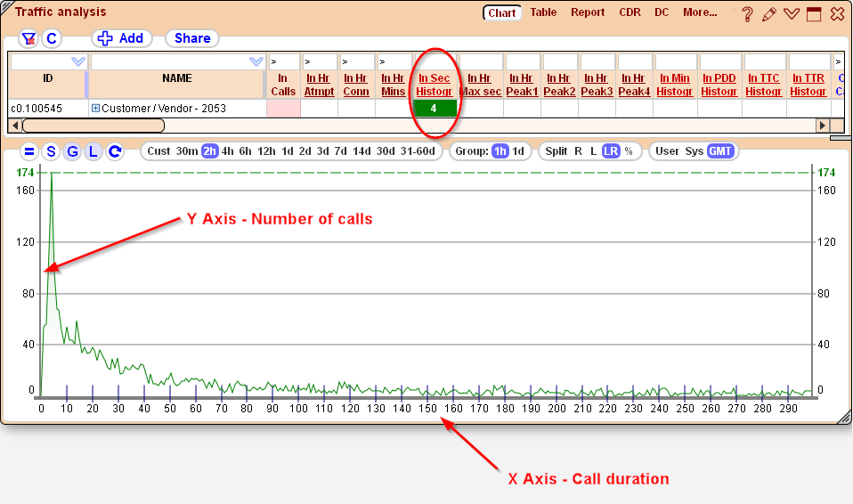Switch to the Table tab
This screenshot has height=504, width=853.
[543, 12]
